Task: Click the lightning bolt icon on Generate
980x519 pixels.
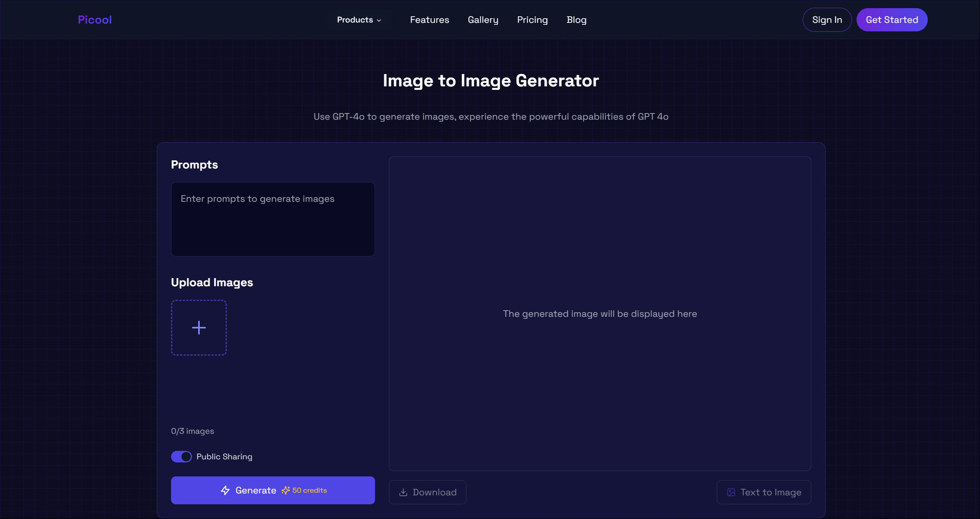Action: (225, 490)
